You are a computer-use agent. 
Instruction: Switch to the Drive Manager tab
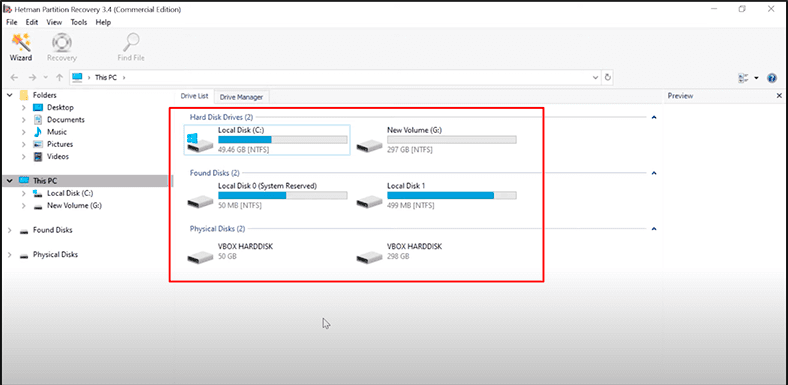pyautogui.click(x=242, y=97)
